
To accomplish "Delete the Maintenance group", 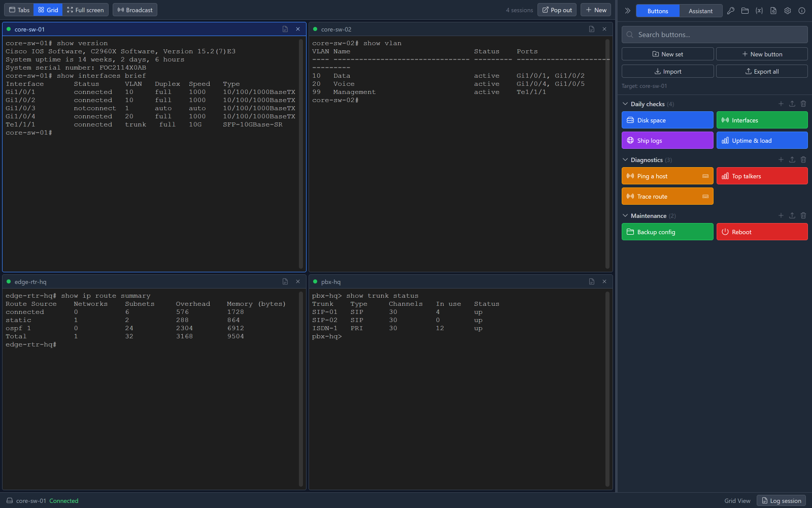I will tap(803, 215).
